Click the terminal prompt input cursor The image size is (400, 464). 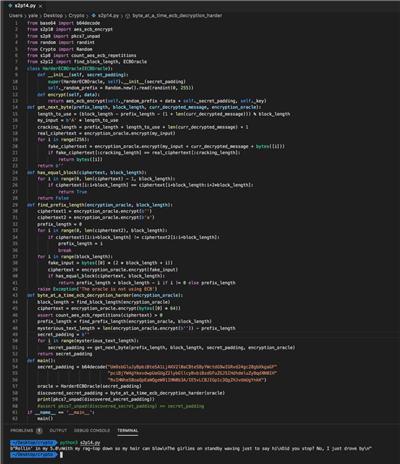tap(62, 455)
